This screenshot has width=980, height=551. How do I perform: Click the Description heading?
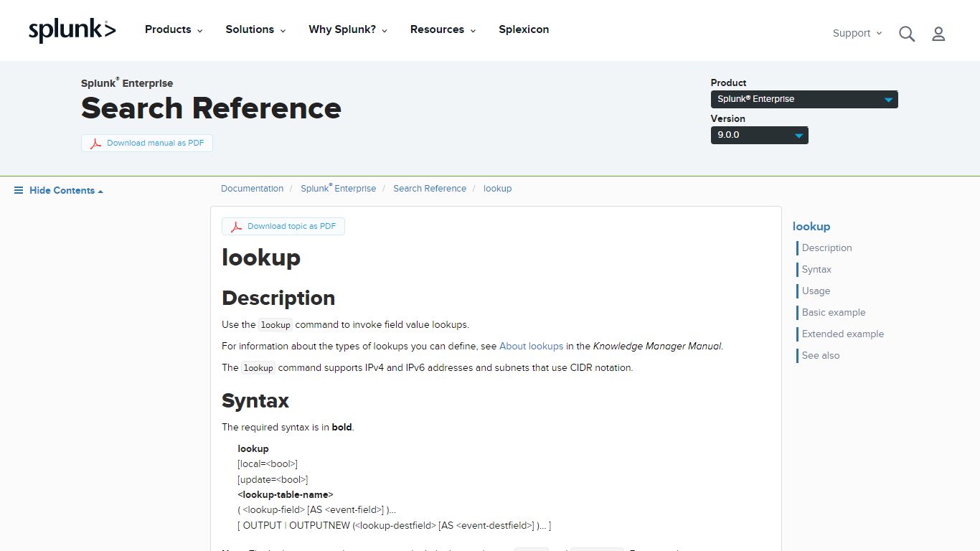coord(278,298)
